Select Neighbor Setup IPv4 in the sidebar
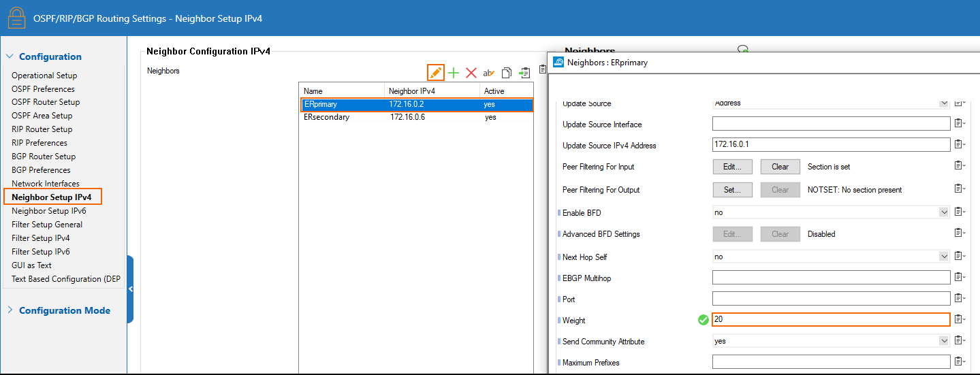 coord(52,197)
